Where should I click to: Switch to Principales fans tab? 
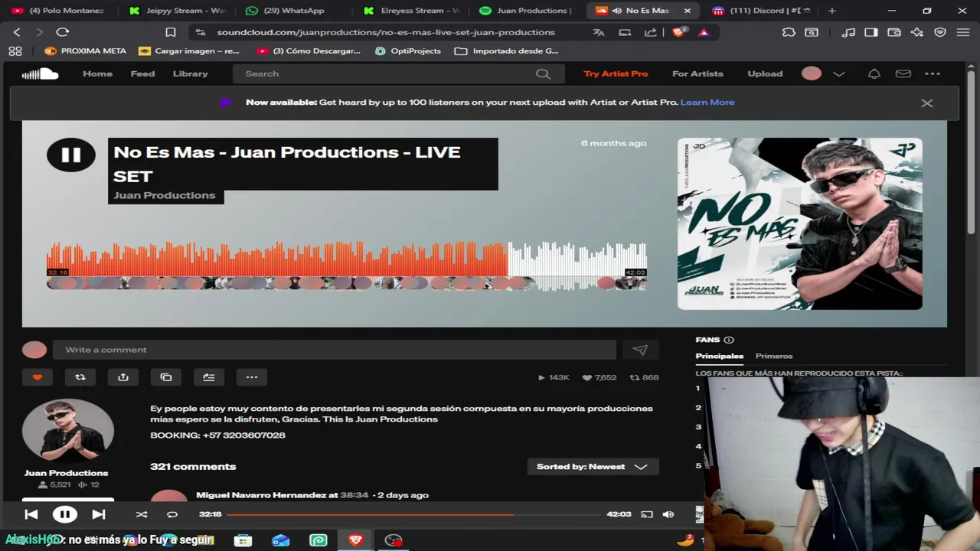pos(719,356)
